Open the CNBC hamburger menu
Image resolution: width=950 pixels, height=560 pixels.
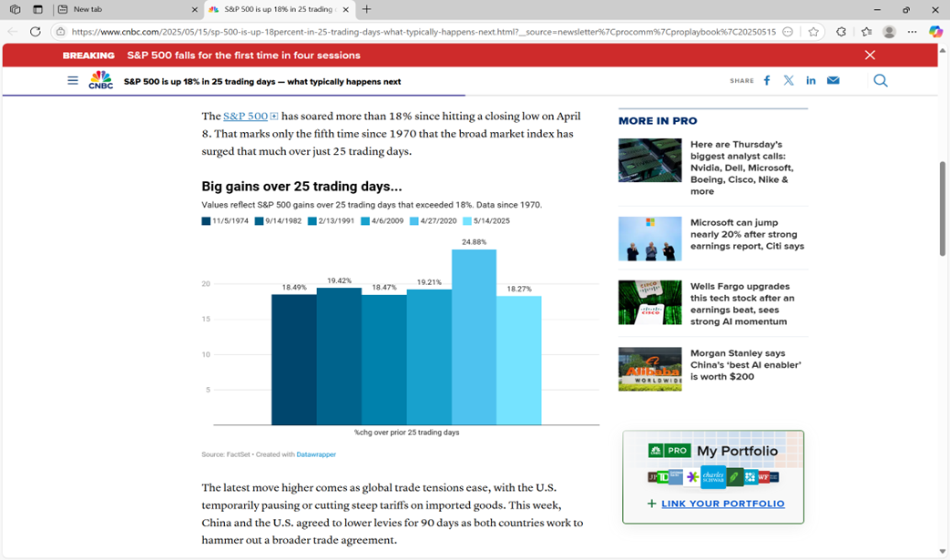pos(73,80)
